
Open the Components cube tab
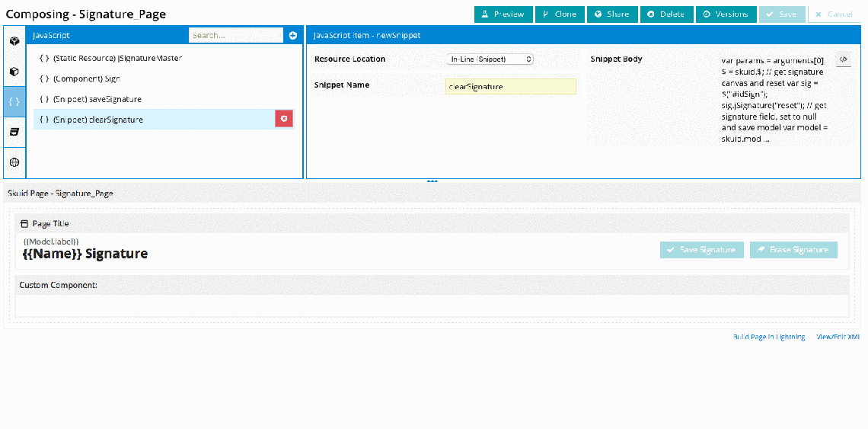pyautogui.click(x=14, y=72)
